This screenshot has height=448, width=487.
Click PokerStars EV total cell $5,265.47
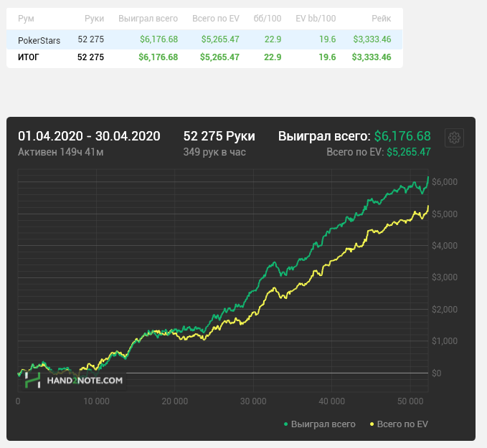coord(220,39)
